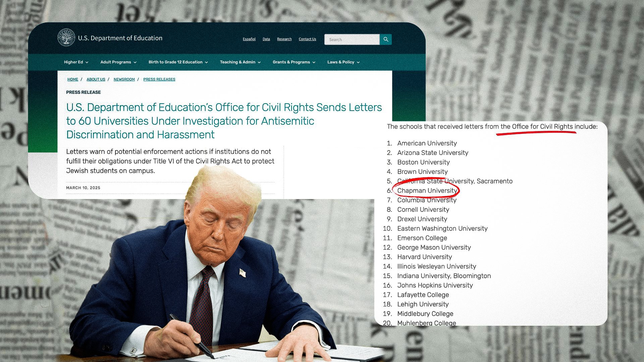Screen dimensions: 644x362
Task: Open the Data link in header
Action: [266, 39]
